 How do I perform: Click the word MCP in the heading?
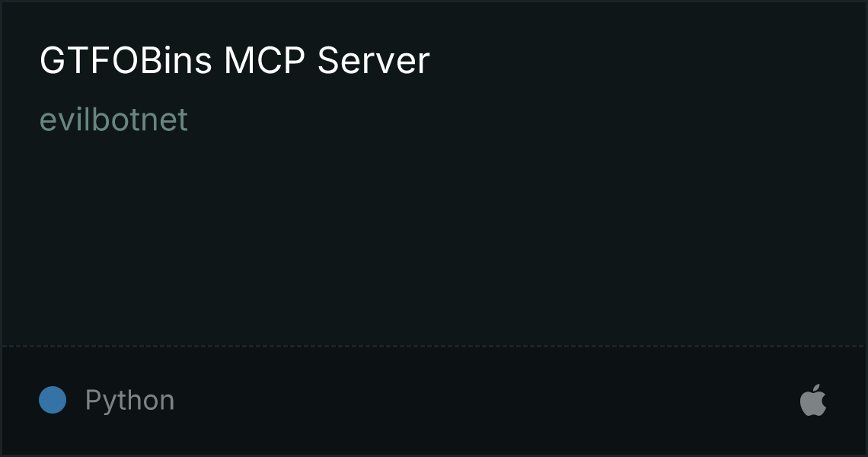coord(265,60)
